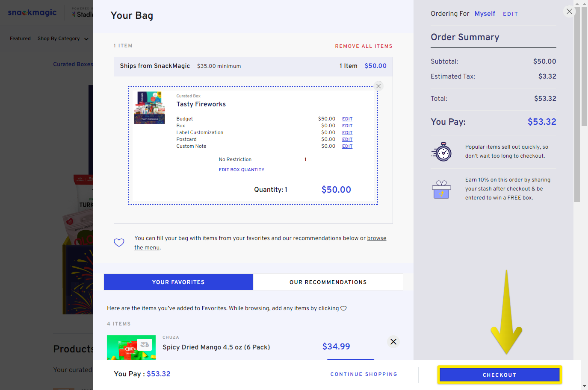588x390 pixels.
Task: Edit the Custom Note line
Action: 347,146
